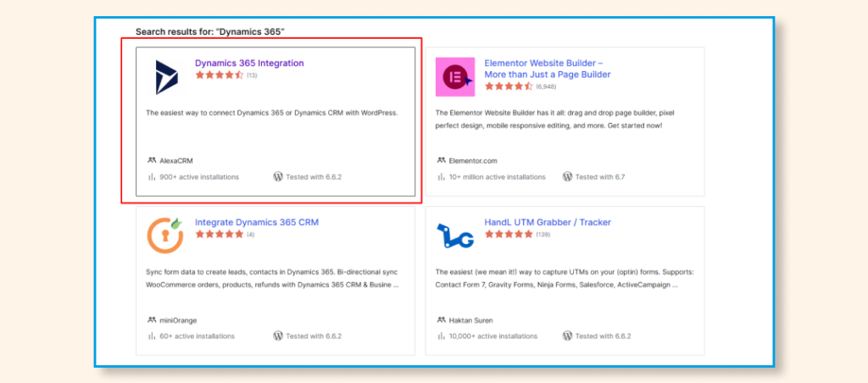Click the Sync form data description text
The image size is (868, 383).
tap(272, 279)
